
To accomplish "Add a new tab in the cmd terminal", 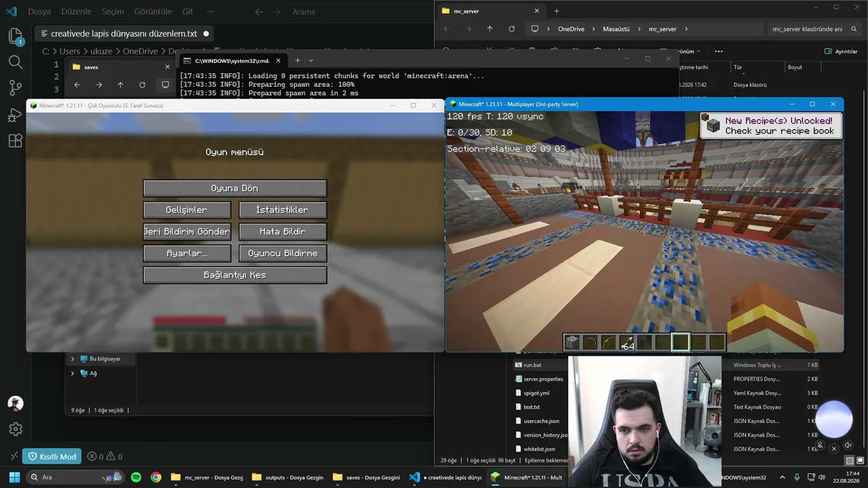I will pos(297,60).
